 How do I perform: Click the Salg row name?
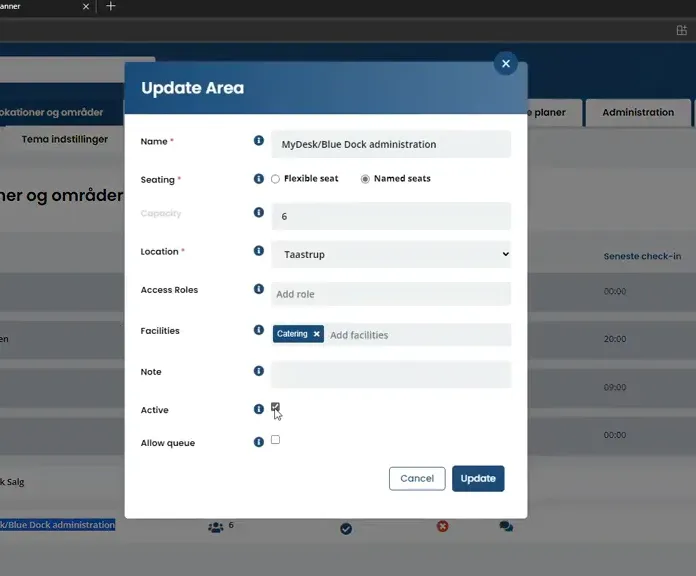(12, 482)
